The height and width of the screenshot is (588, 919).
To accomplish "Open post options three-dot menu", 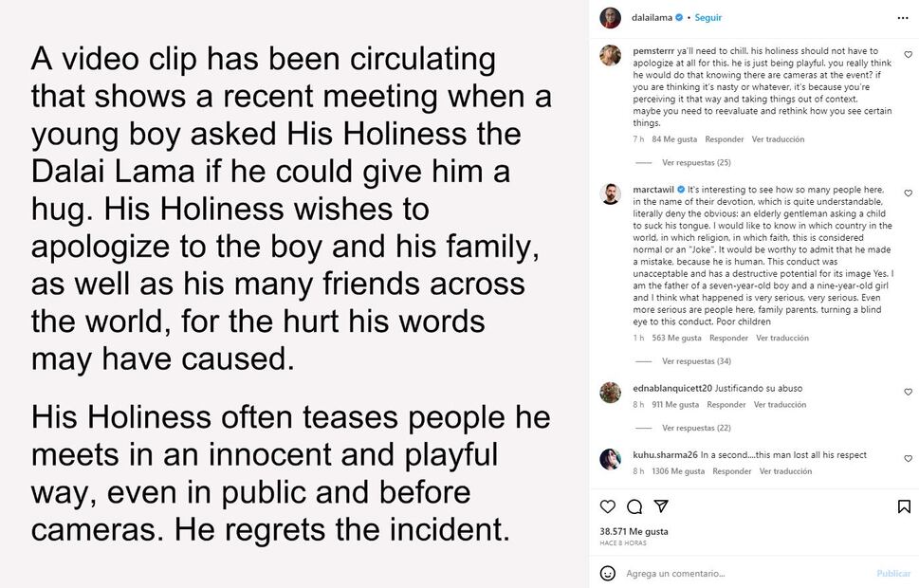I will (x=903, y=17).
